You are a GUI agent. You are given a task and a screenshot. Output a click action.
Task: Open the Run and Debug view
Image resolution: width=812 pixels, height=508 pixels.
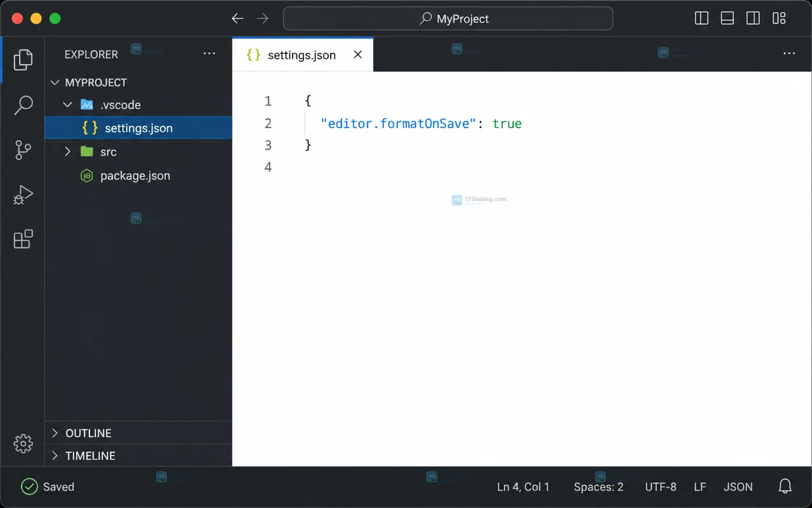click(x=23, y=195)
